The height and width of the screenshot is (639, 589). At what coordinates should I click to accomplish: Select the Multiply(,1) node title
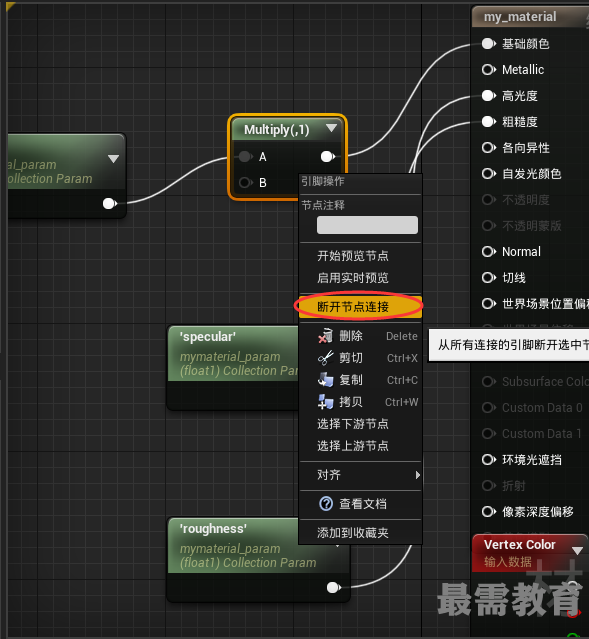276,130
